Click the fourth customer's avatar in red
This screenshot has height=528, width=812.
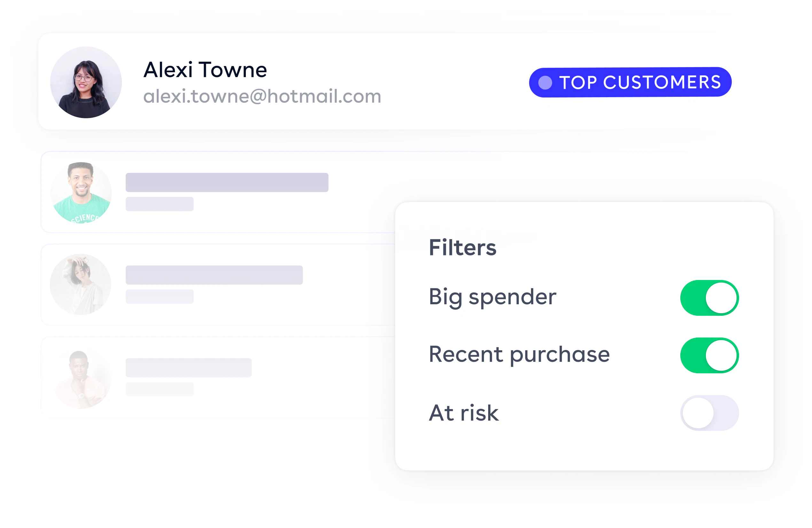pyautogui.click(x=81, y=378)
